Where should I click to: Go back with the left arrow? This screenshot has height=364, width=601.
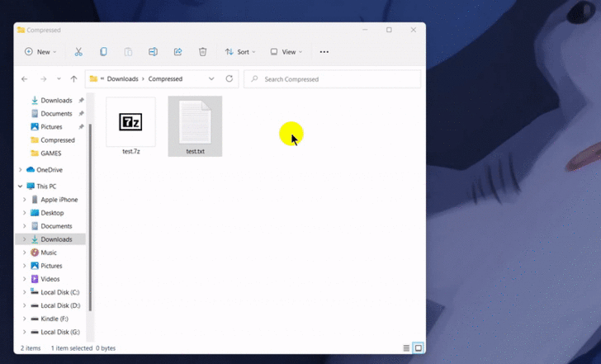click(x=25, y=79)
